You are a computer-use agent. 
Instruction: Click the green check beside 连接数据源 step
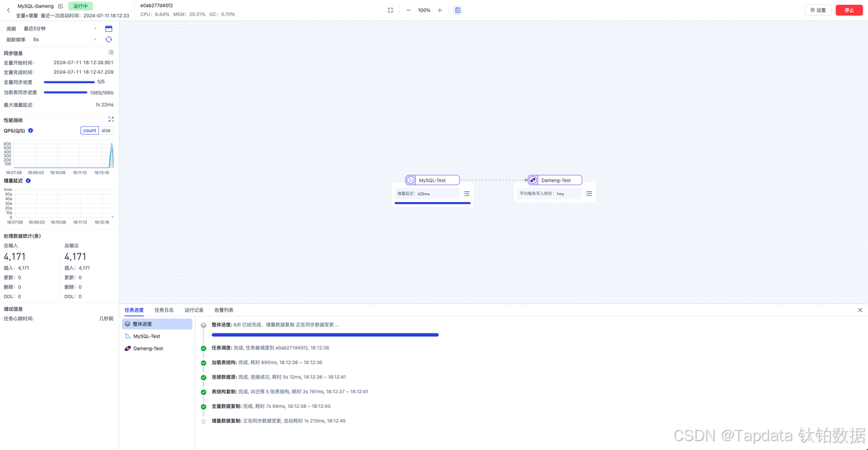click(x=203, y=377)
